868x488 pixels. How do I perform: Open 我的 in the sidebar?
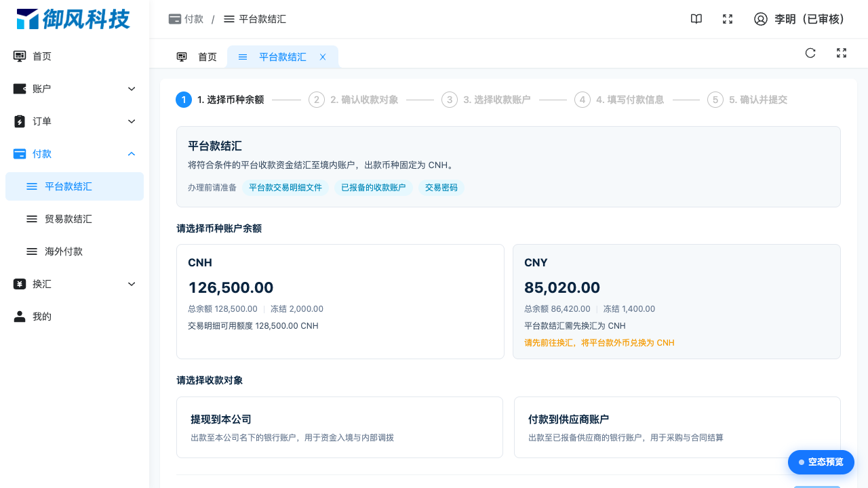(x=75, y=317)
